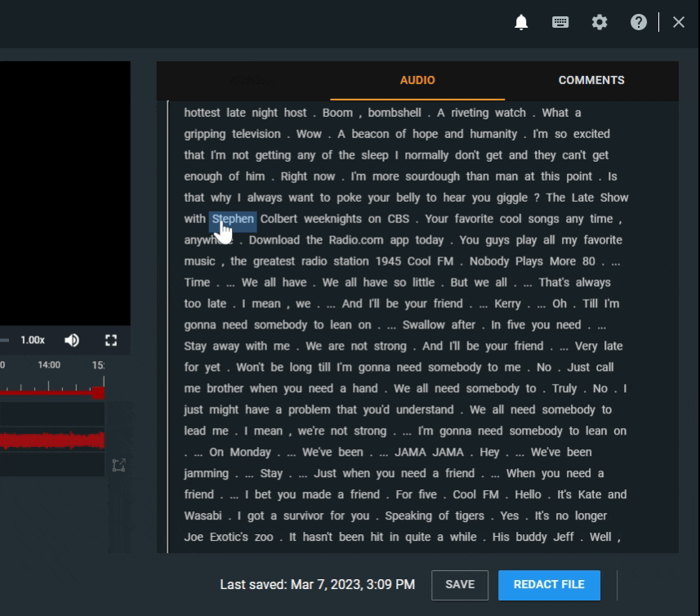Screen dimensions: 700x616
Task: Open the keyboard shortcuts panel
Action: click(560, 22)
